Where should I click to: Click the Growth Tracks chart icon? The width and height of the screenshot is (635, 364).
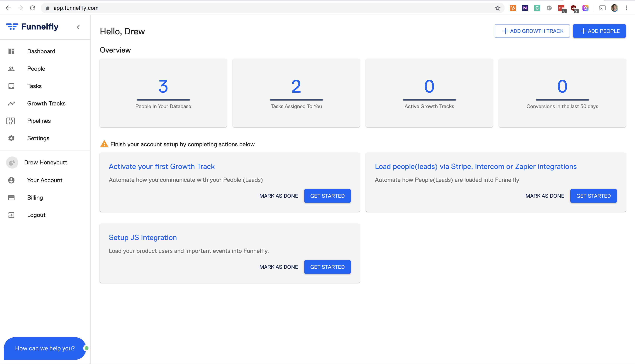11,104
